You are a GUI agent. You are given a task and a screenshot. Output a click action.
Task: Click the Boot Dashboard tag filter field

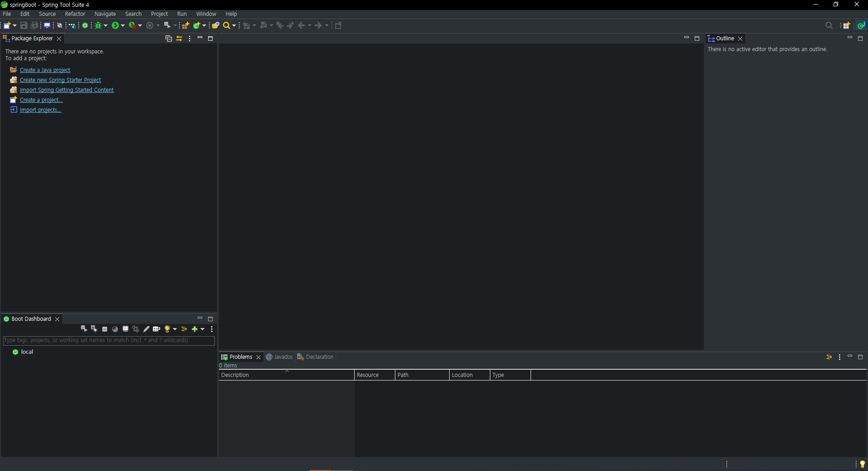[109, 340]
